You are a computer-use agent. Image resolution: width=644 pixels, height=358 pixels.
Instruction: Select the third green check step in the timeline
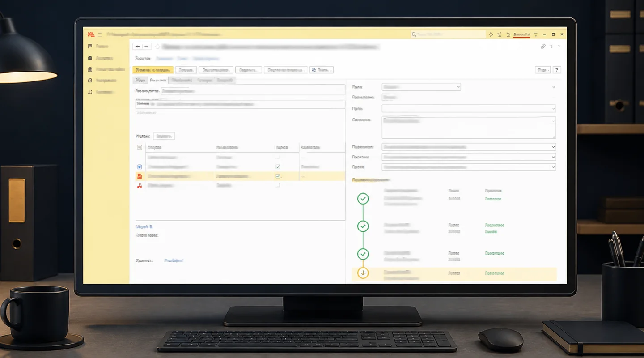click(363, 254)
